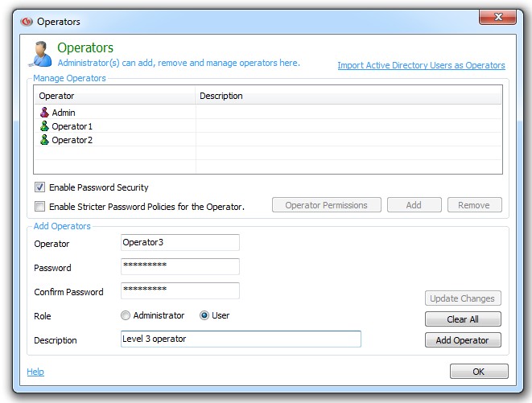The width and height of the screenshot is (532, 403).
Task: Focus the Password input field
Action: pyautogui.click(x=179, y=267)
